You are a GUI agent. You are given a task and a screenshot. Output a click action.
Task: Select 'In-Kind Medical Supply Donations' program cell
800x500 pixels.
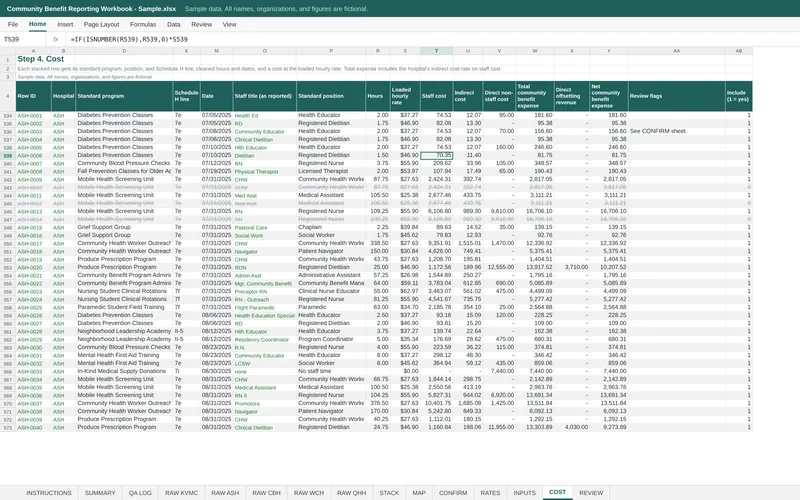point(124,371)
